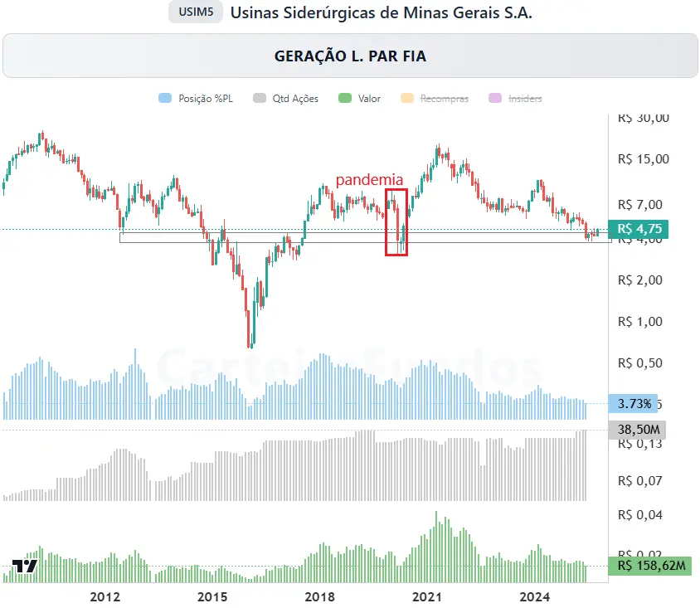Click the R$ 15,00 price axis label
The width and height of the screenshot is (700, 608).
(x=644, y=159)
